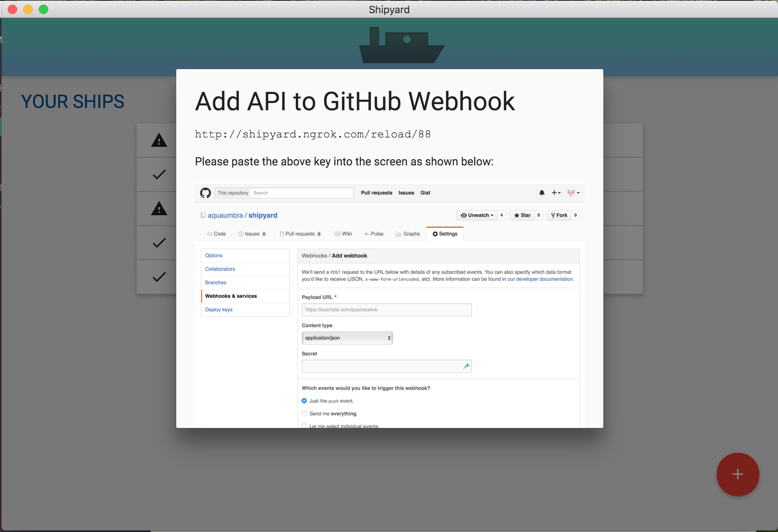Click the GitHub octocat logo
Viewport: 778px width, 532px height.
pos(205,193)
